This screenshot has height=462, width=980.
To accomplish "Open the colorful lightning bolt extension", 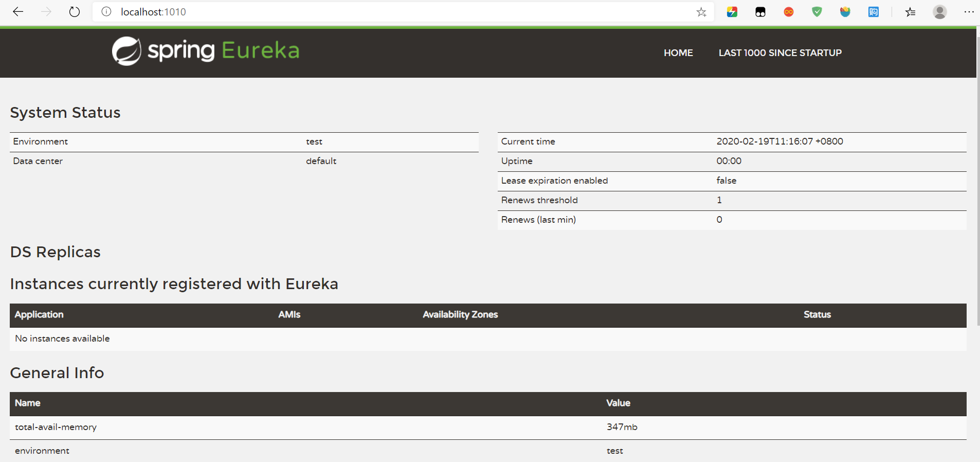I will [732, 12].
